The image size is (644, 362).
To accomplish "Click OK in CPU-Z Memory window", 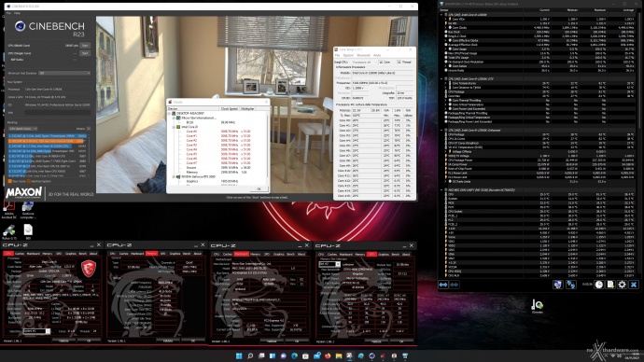I will 193,341.
